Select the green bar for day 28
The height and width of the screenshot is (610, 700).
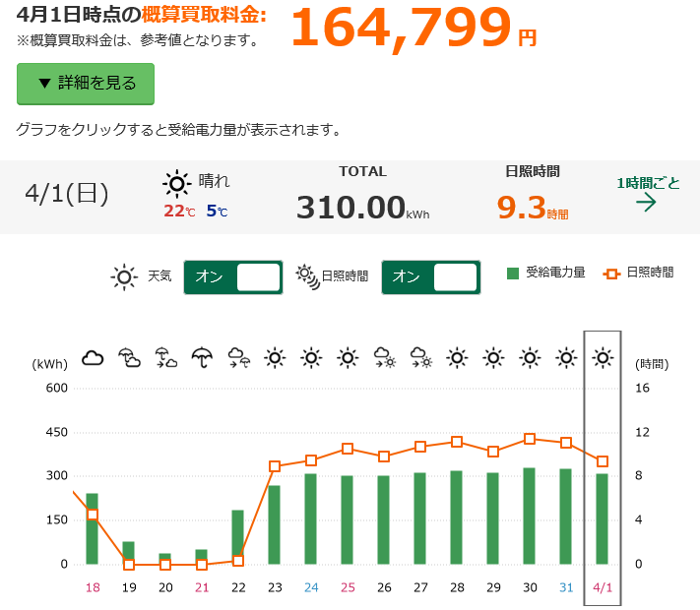click(x=456, y=518)
